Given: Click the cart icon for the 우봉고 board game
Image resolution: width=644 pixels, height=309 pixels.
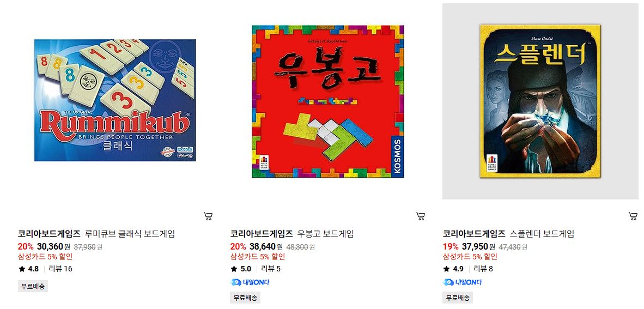Looking at the screenshot, I should tap(421, 216).
